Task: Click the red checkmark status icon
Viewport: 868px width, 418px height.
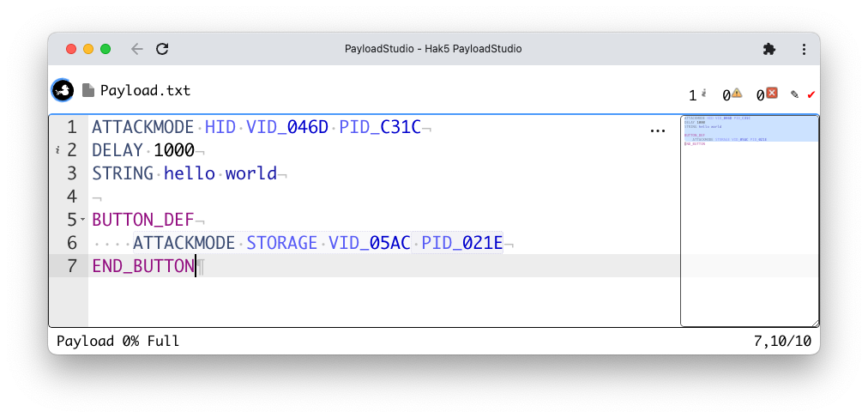Action: (x=811, y=94)
